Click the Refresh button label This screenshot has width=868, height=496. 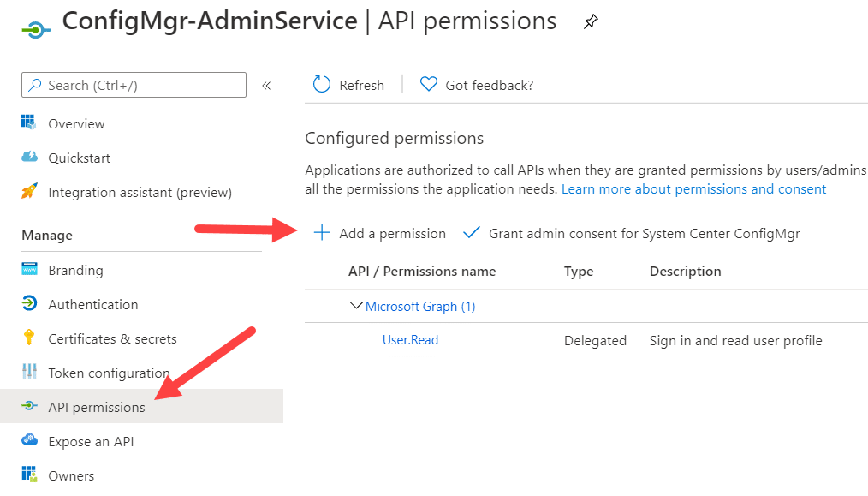click(x=361, y=85)
